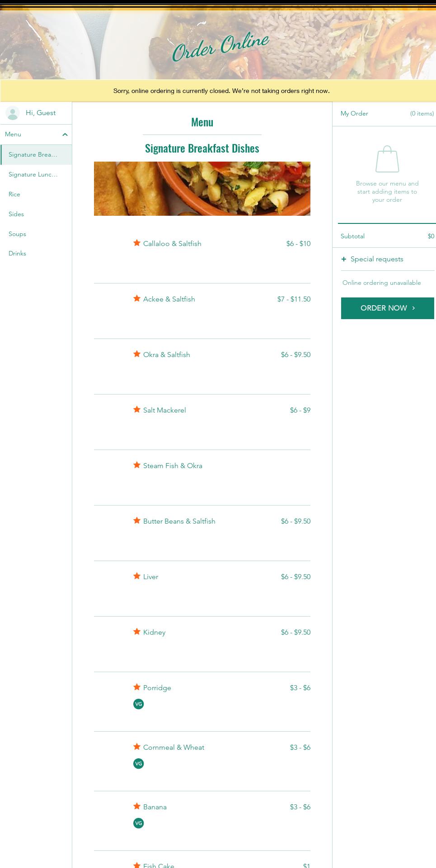
Task: Click the star icon beside Ackee & Saltfish
Action: 137,299
